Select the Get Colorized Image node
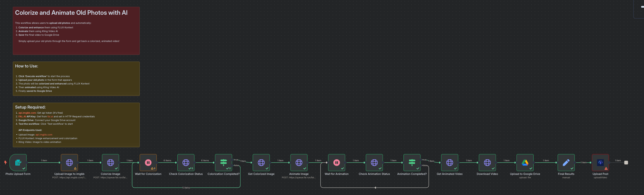This screenshot has width=644, height=195. (x=261, y=162)
